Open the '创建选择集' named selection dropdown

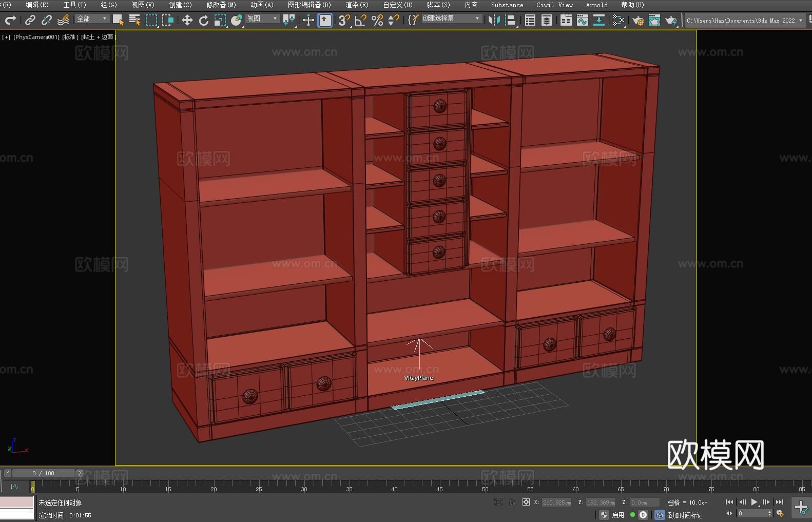452,18
